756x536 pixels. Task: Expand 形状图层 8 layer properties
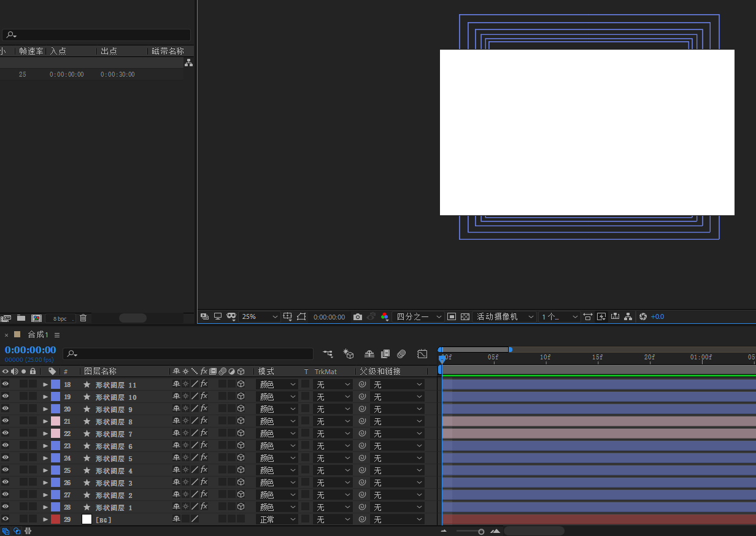(x=45, y=421)
